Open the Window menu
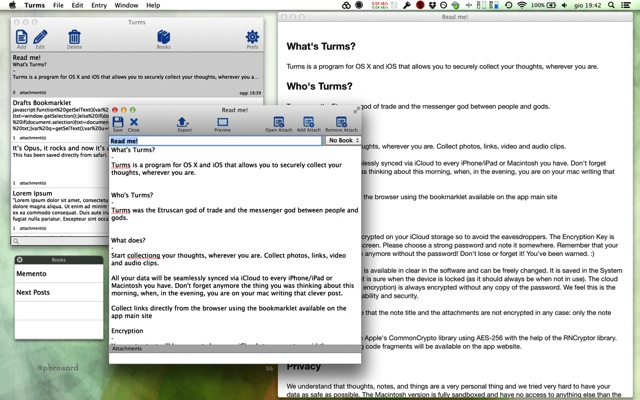Image resolution: width=640 pixels, height=400 pixels. (x=126, y=5)
